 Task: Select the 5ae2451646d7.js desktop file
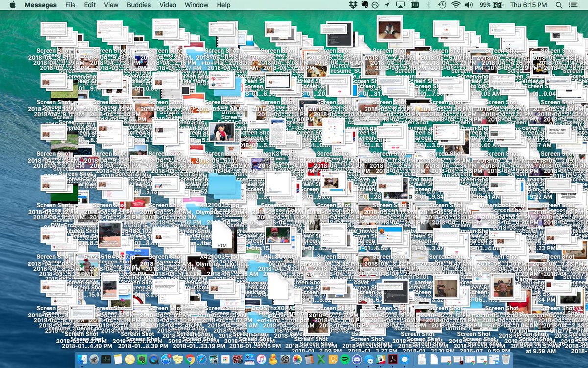(109, 257)
